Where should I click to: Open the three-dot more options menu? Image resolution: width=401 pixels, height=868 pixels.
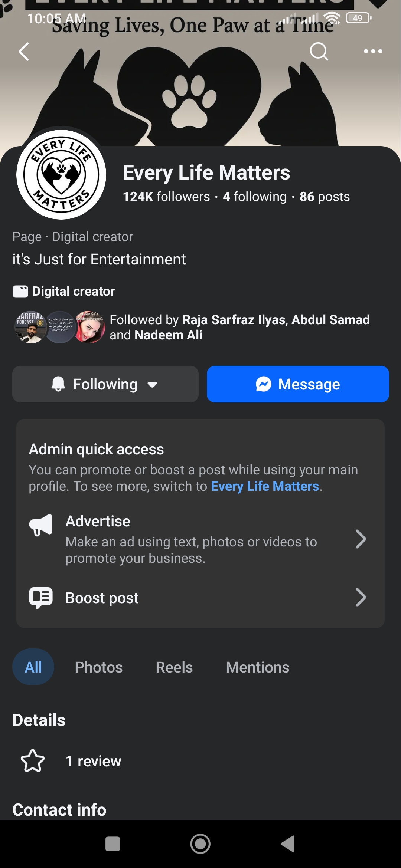pyautogui.click(x=373, y=51)
